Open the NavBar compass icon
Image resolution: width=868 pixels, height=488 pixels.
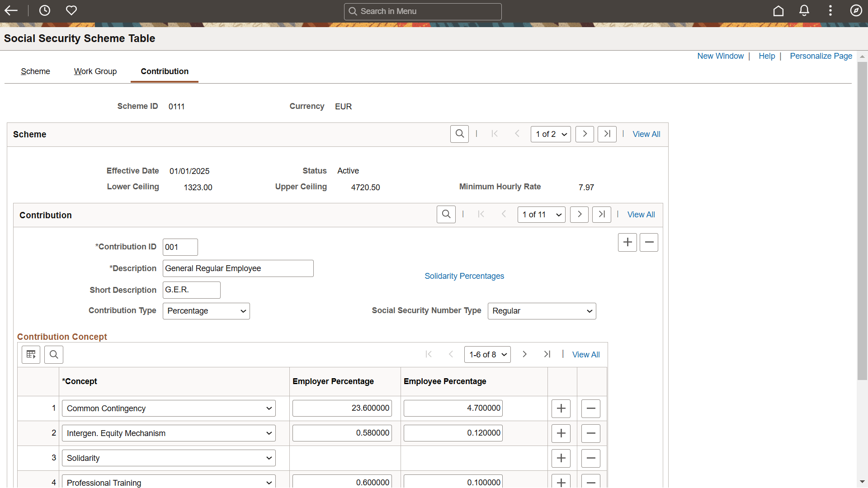tap(856, 11)
